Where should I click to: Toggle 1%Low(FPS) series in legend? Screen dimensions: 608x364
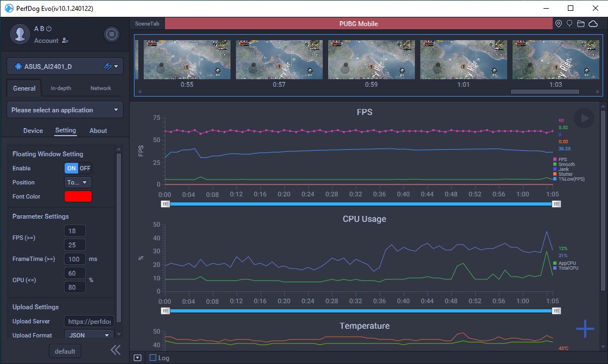(x=569, y=179)
